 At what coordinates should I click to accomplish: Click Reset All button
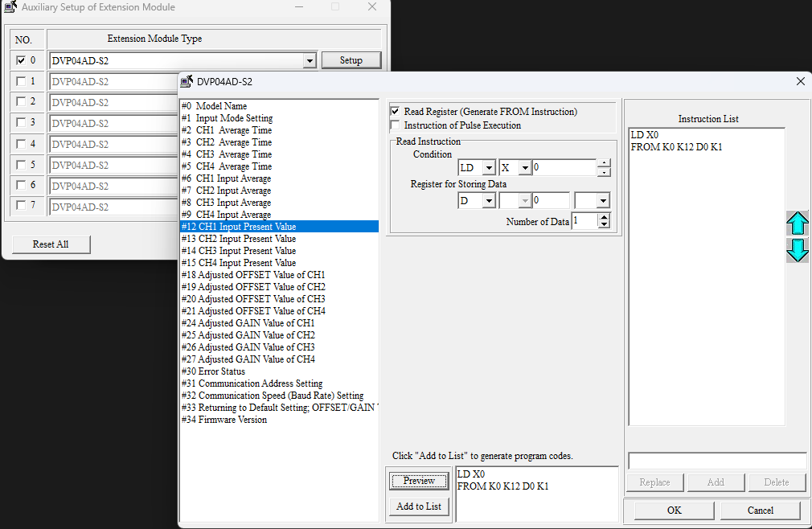click(51, 244)
